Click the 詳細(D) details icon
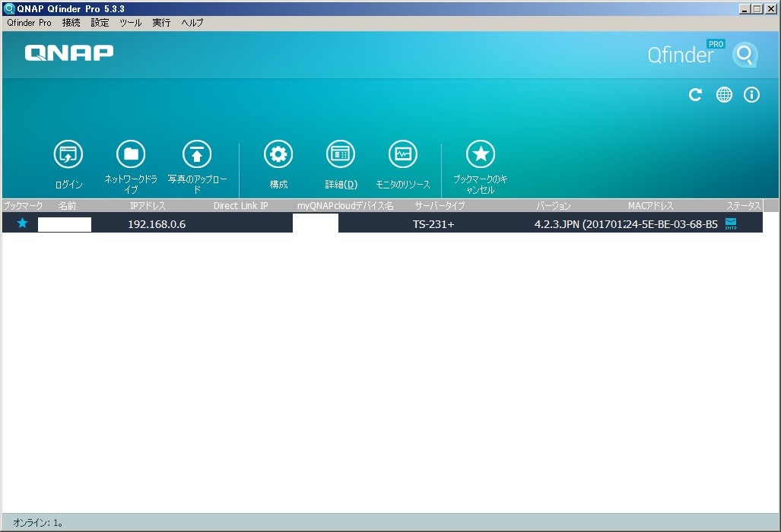 [340, 154]
